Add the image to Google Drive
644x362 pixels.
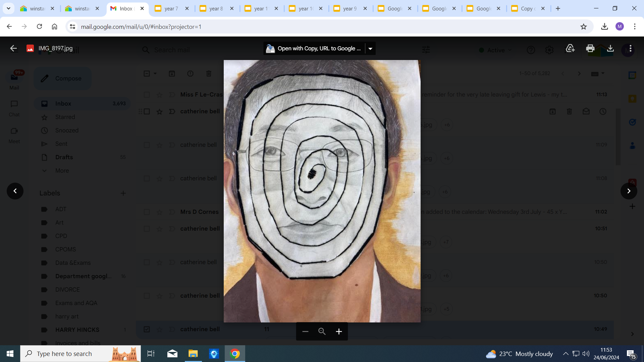pyautogui.click(x=570, y=48)
